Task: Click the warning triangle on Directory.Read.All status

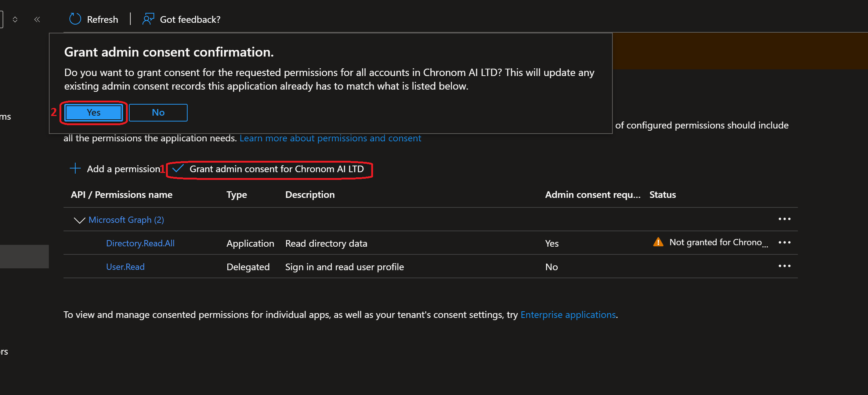Action: [x=658, y=242]
